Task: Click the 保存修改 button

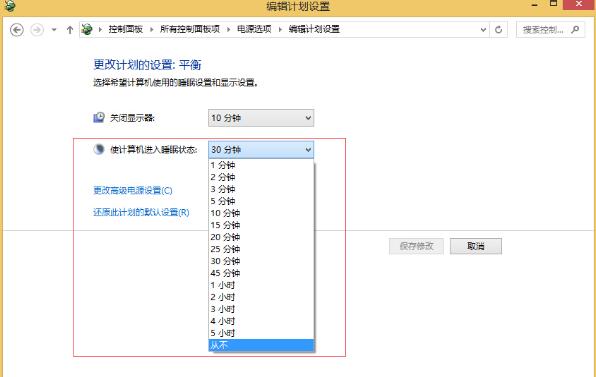Action: 416,246
